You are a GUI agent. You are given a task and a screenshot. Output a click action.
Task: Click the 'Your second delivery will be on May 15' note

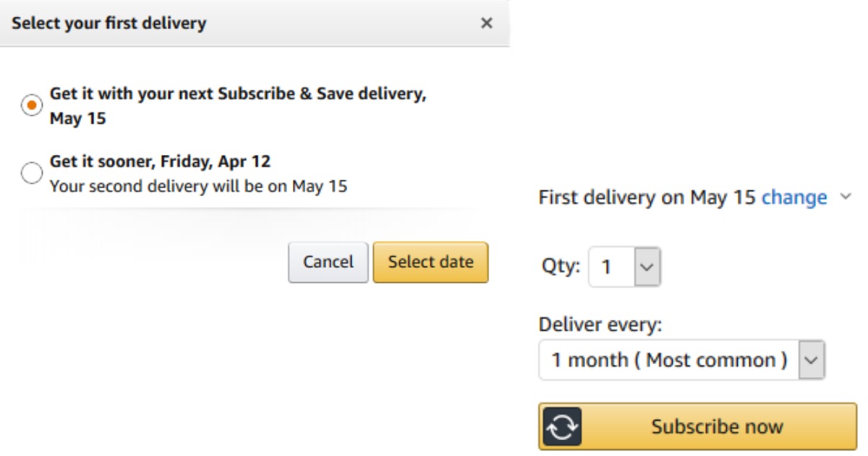[198, 186]
